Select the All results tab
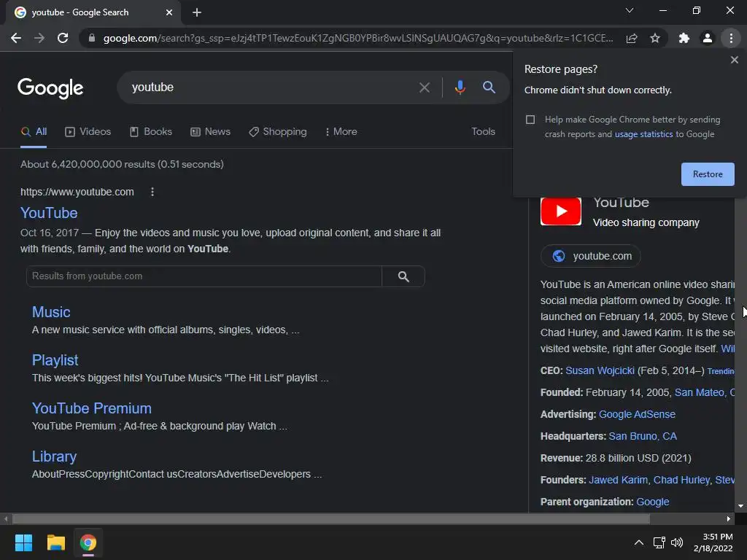The height and width of the screenshot is (560, 747). 34,132
